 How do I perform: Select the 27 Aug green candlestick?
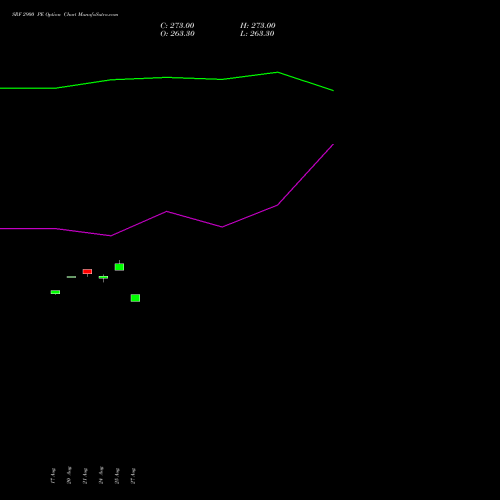(135, 298)
